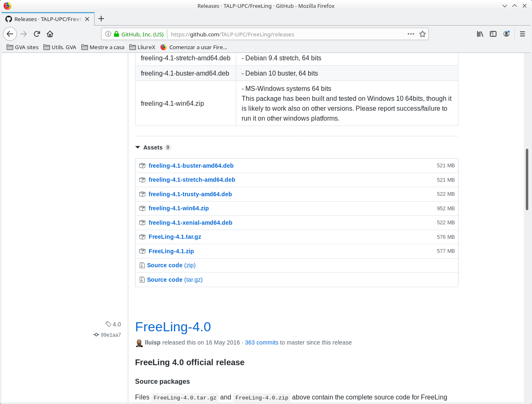Image resolution: width=532 pixels, height=404 pixels.
Task: Click zip file icon beside Source code (zip)
Action: click(142, 265)
